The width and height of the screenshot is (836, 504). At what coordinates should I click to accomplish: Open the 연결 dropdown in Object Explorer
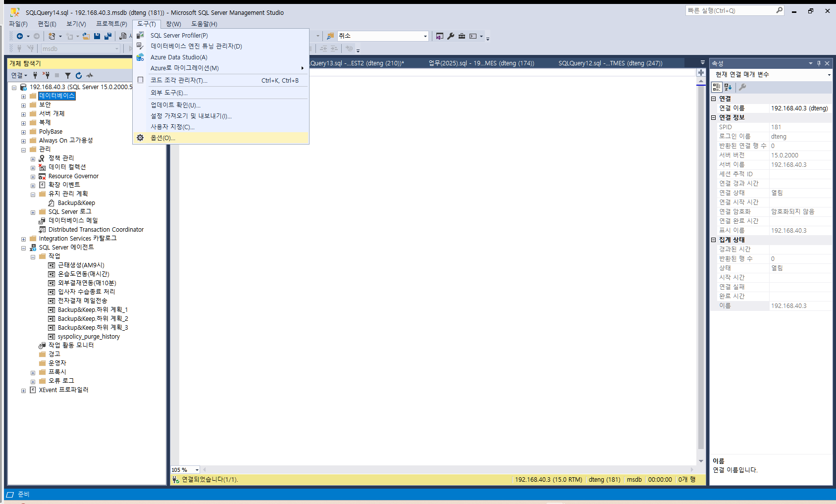19,75
